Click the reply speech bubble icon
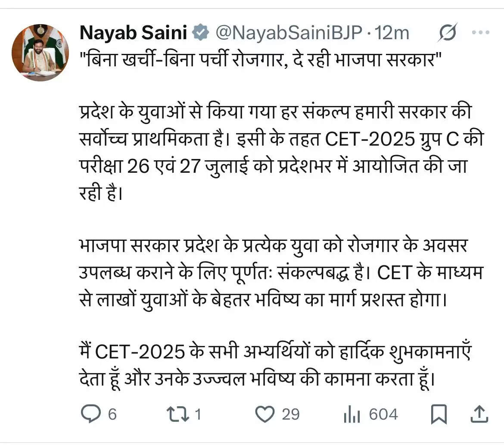This screenshot has height=445, width=504. [x=90, y=414]
